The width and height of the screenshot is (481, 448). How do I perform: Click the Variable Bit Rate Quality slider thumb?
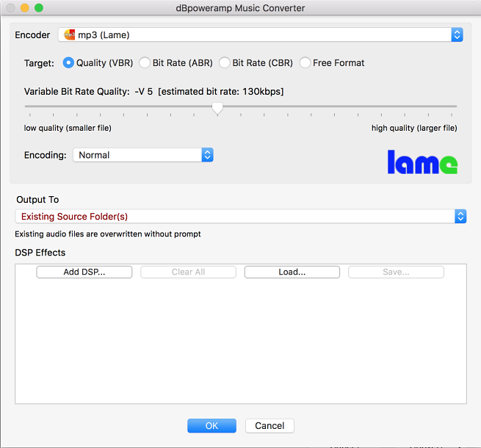(217, 109)
